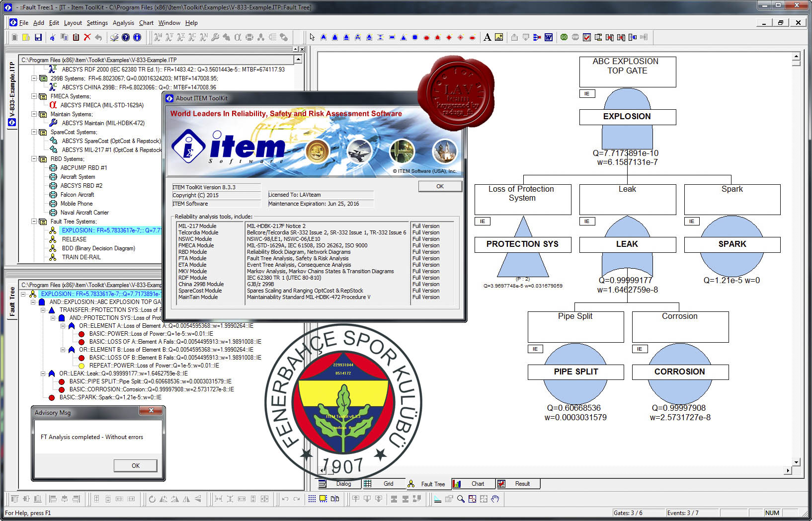The height and width of the screenshot is (521, 812).
Task: Click the New document toolbar icon
Action: [x=15, y=37]
